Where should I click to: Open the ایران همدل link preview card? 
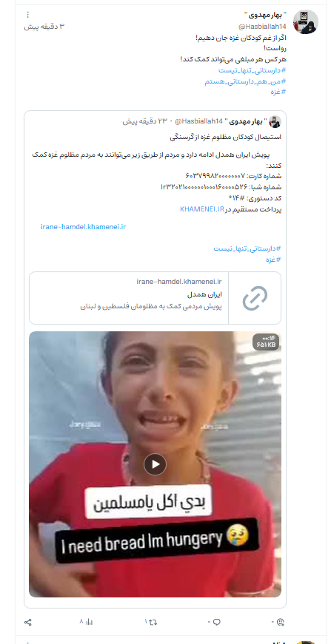point(155,298)
